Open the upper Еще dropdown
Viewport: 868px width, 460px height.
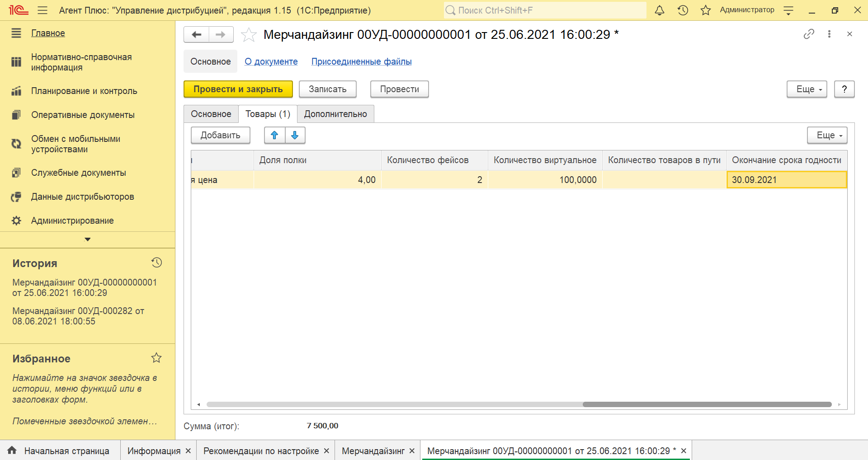click(807, 89)
